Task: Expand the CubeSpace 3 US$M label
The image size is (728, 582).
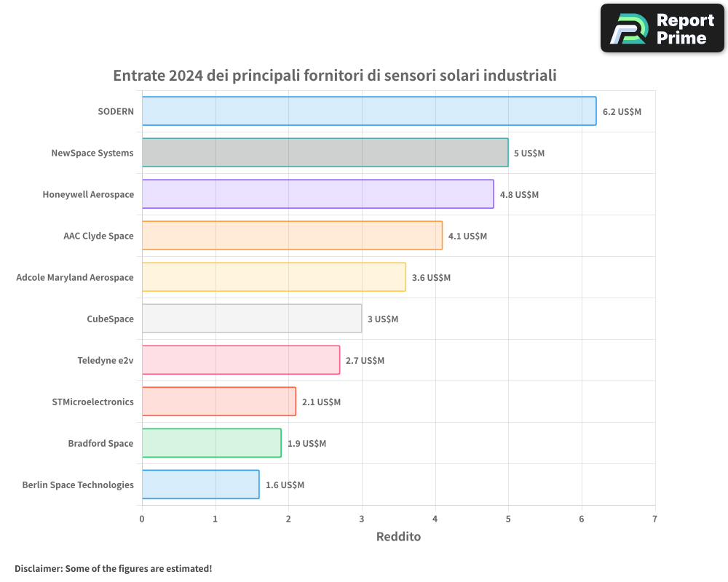Action: point(383,319)
